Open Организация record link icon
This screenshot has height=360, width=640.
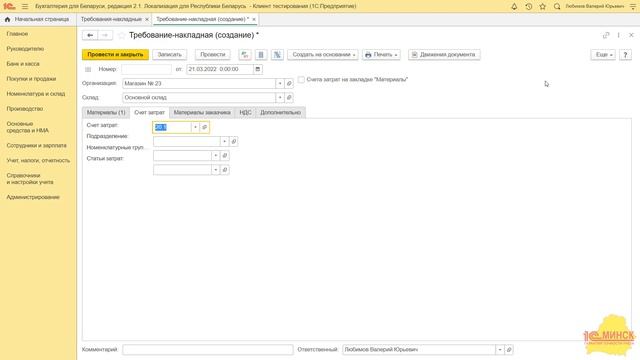click(289, 84)
